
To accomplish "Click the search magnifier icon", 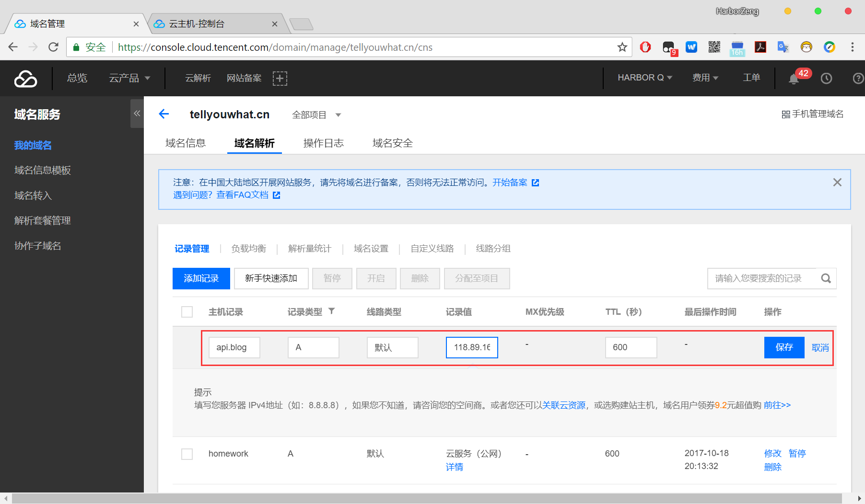I will click(826, 278).
